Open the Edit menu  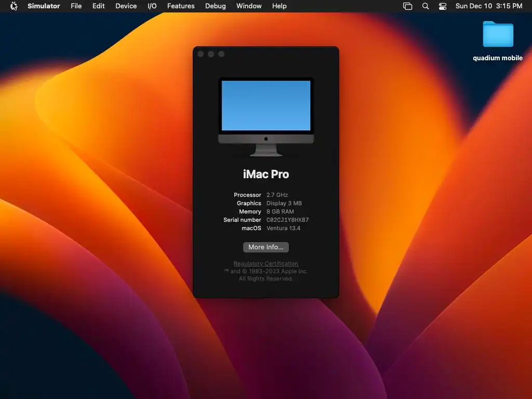click(98, 6)
